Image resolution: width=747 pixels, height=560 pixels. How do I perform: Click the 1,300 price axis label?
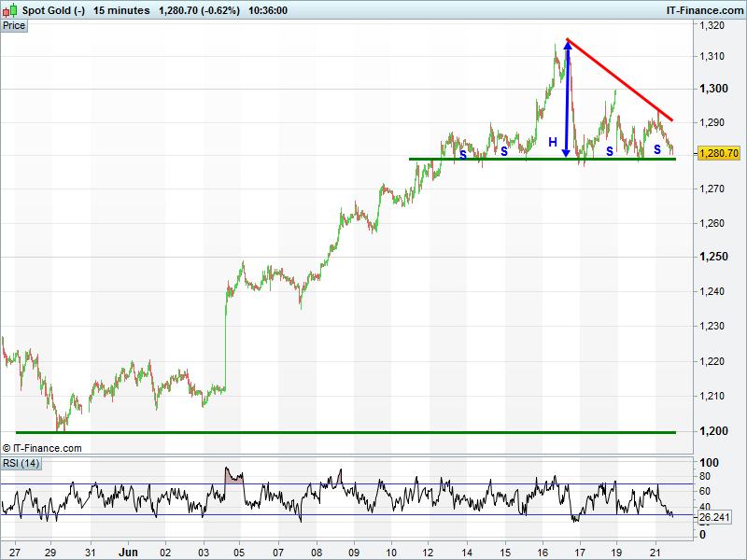point(713,89)
